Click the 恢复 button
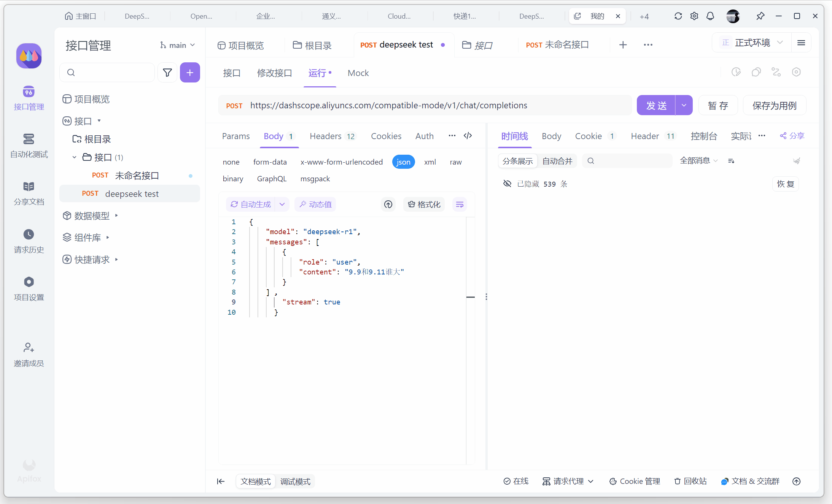 click(x=785, y=184)
